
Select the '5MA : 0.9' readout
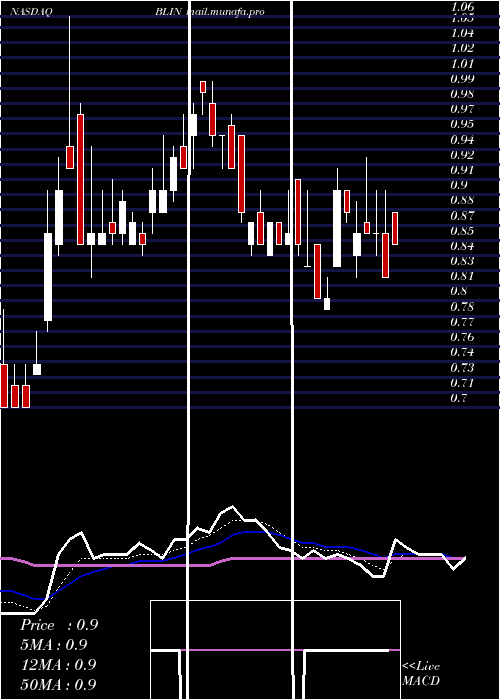(x=54, y=645)
